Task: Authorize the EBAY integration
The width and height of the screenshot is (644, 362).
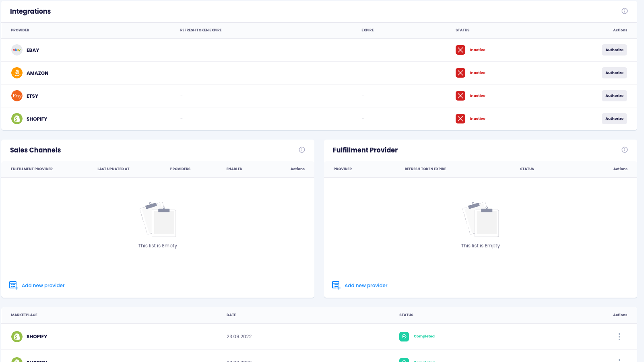Action: [x=614, y=50]
